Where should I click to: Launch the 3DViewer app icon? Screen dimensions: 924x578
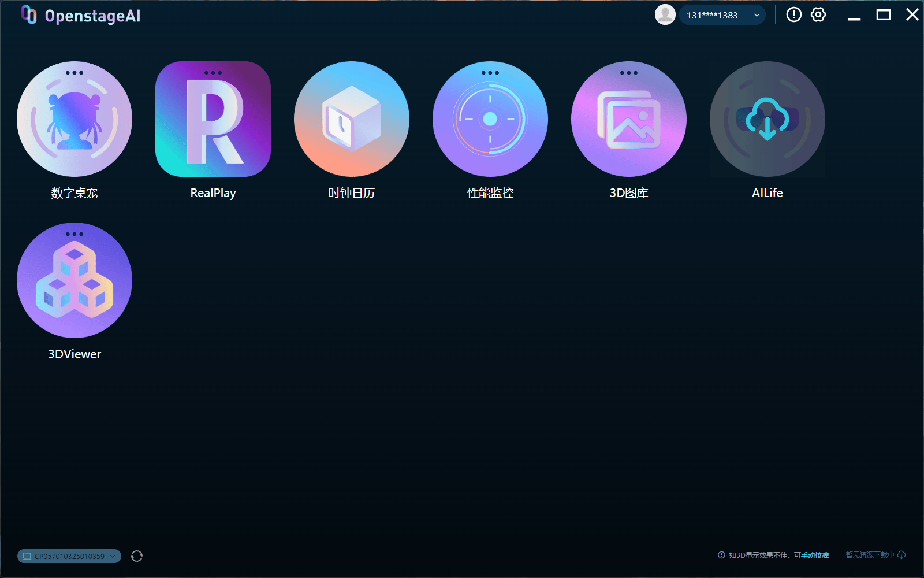click(x=74, y=280)
